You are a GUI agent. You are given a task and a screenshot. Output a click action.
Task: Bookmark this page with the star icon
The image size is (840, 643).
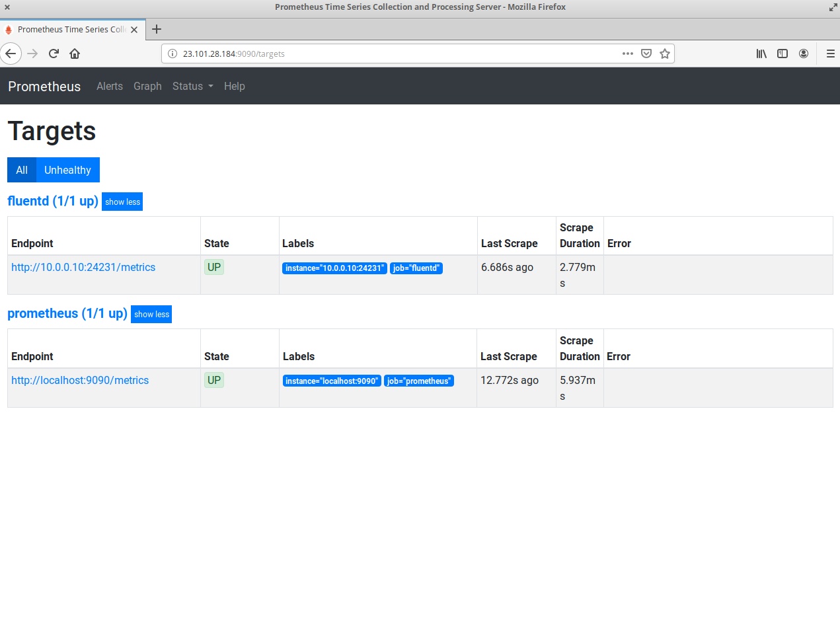[x=665, y=54]
